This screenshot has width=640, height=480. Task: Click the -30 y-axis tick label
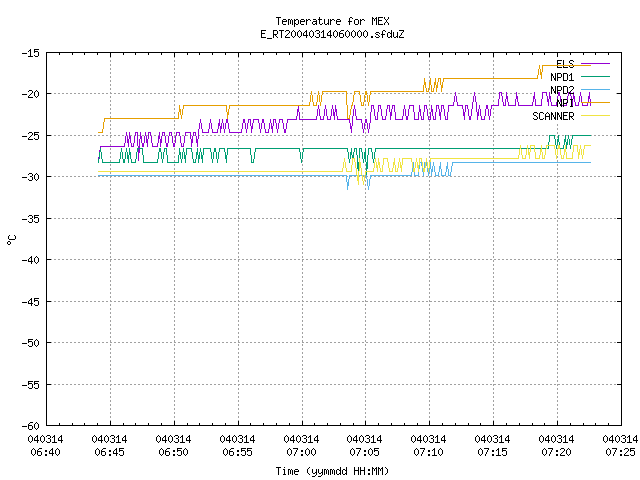coord(31,177)
